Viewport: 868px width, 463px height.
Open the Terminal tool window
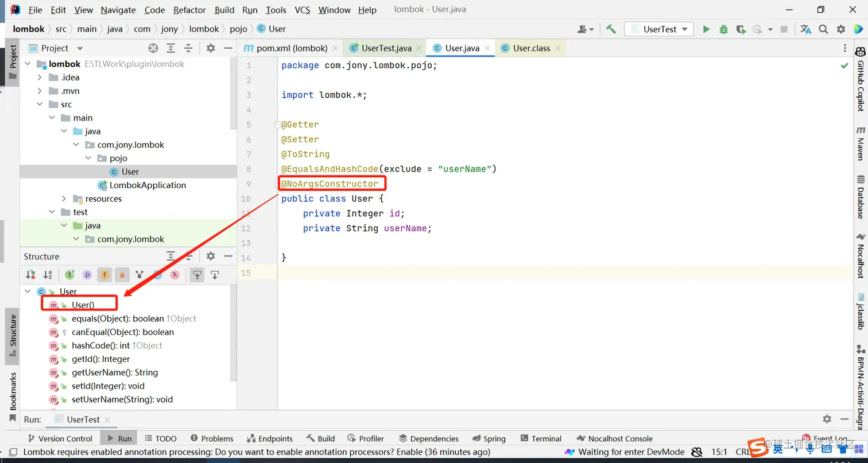pyautogui.click(x=540, y=438)
